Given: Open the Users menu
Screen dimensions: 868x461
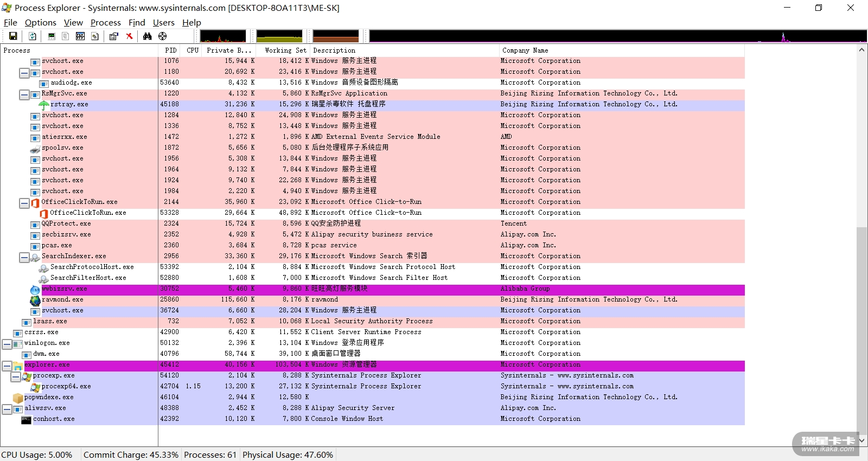Looking at the screenshot, I should coord(164,22).
